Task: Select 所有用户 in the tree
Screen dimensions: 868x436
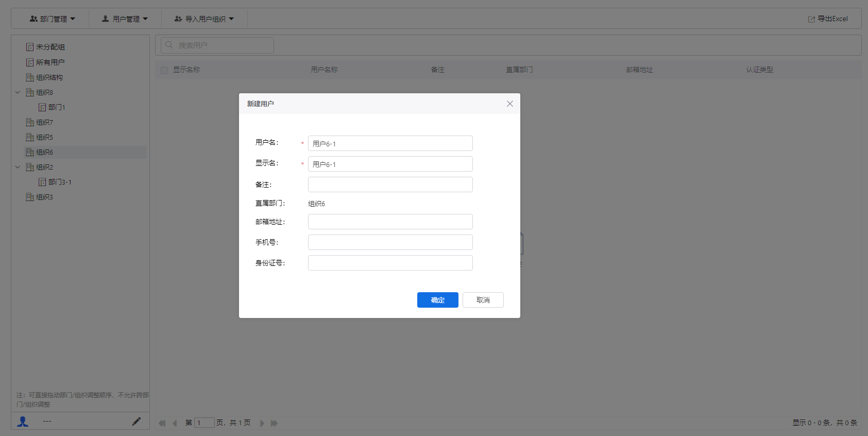Action: [50, 62]
